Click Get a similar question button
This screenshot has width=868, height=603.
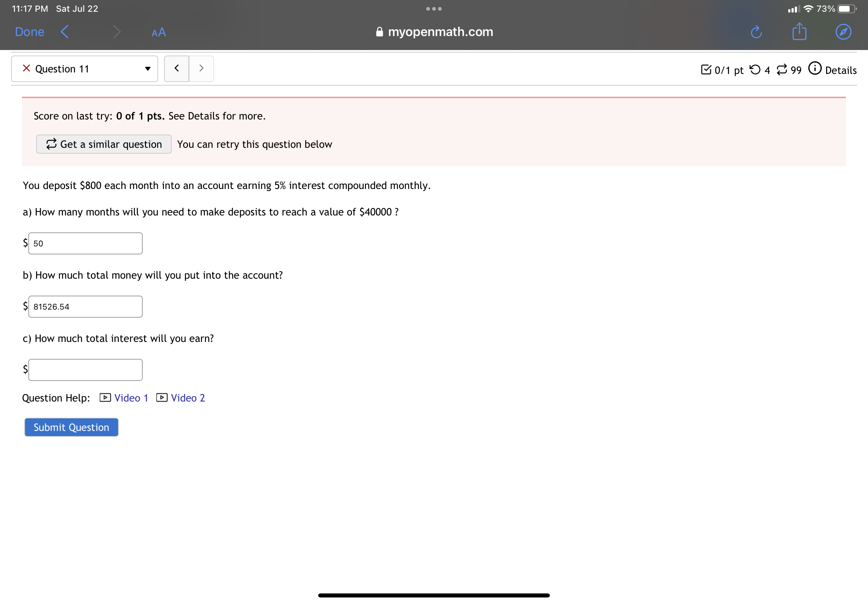point(104,144)
